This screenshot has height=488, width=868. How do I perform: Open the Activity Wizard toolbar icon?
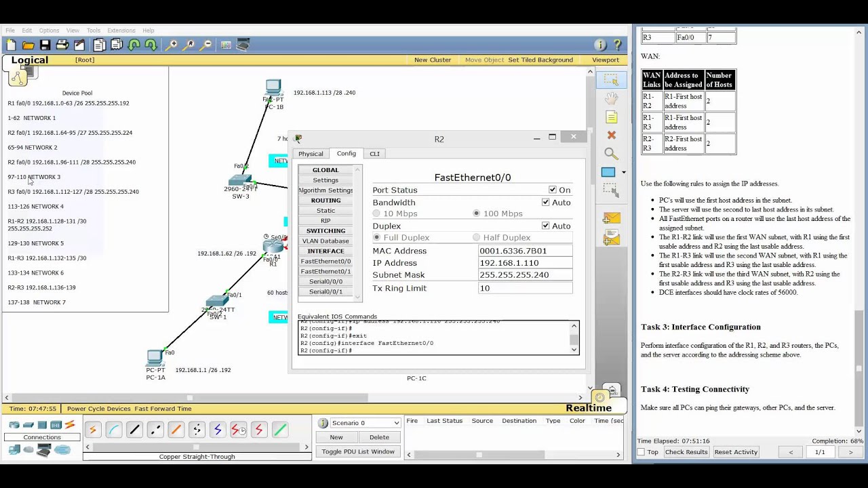point(79,45)
